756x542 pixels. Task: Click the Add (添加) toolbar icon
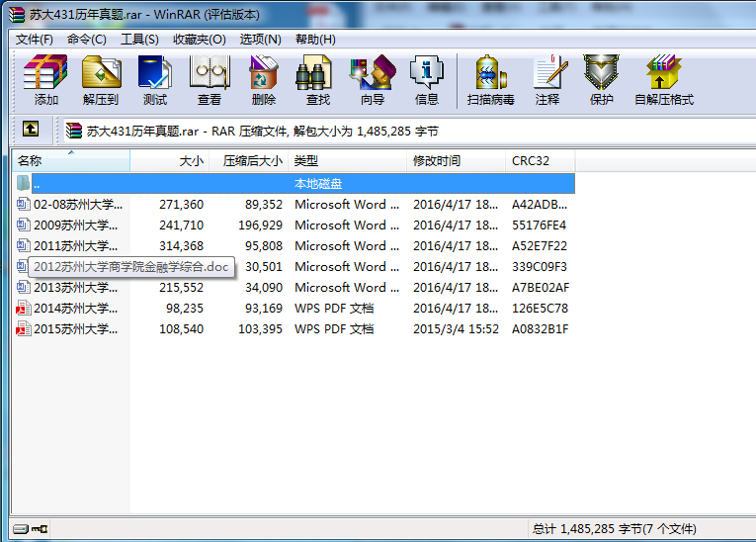click(45, 72)
